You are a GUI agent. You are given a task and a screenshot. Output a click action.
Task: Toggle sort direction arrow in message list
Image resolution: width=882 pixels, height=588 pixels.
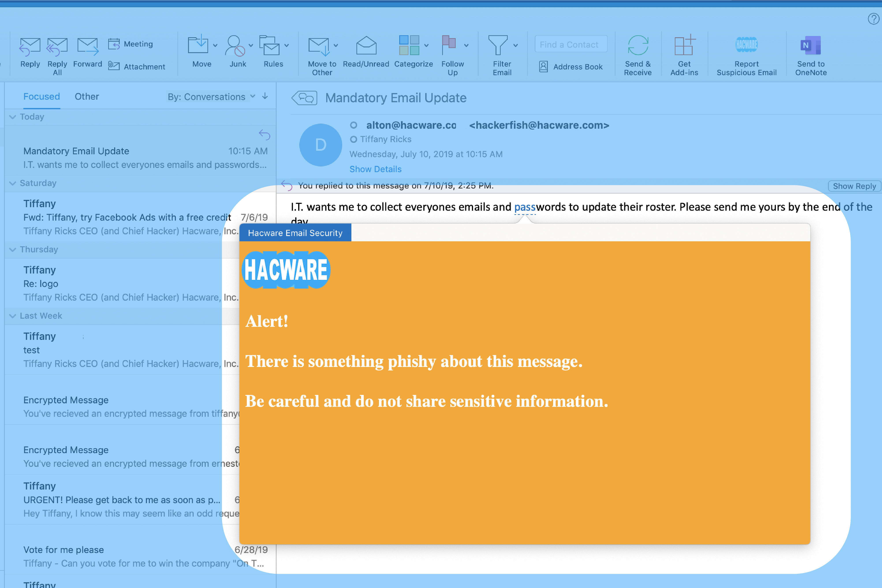[265, 96]
